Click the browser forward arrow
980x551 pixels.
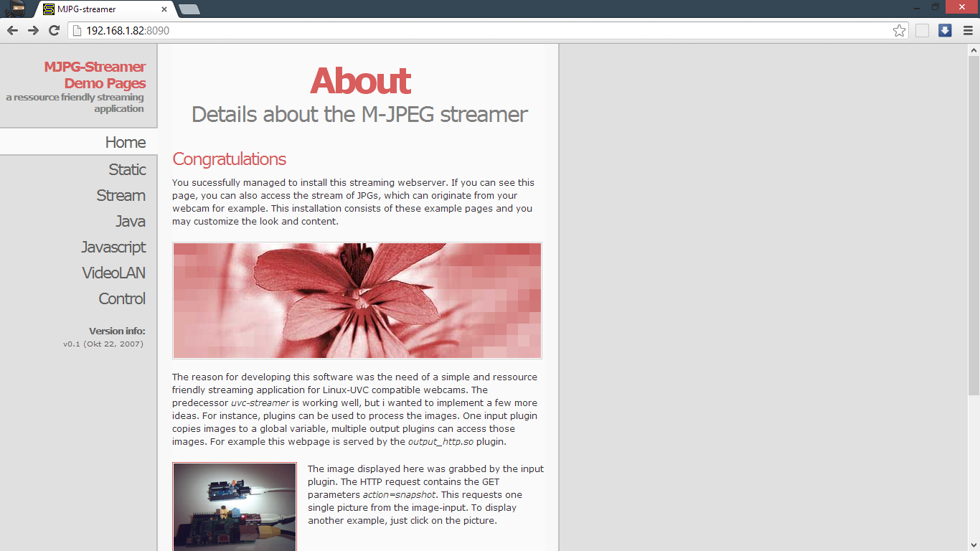pyautogui.click(x=33, y=30)
